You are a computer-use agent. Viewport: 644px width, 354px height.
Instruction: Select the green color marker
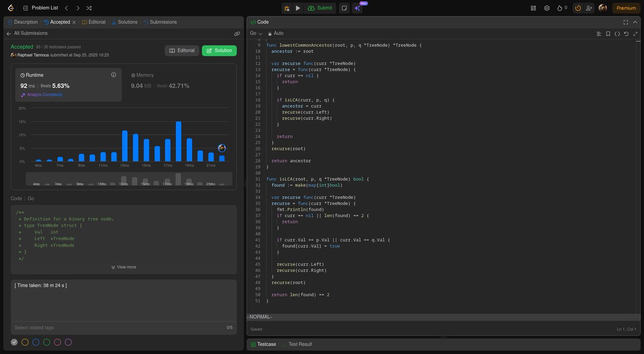click(x=47, y=342)
